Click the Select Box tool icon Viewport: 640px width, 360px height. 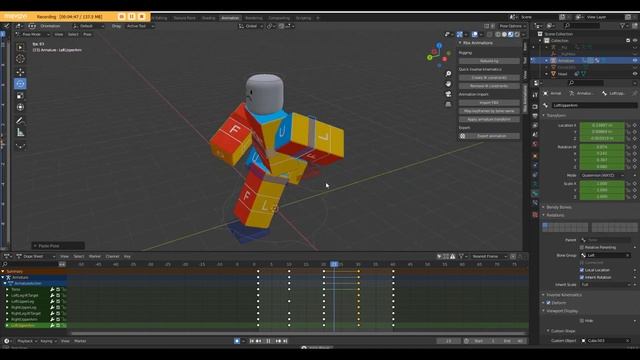(x=20, y=47)
